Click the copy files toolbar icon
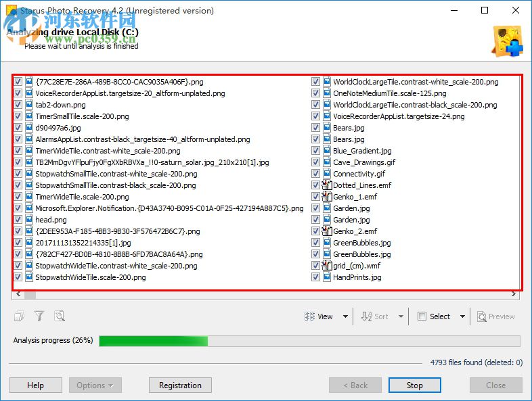The image size is (532, 401). 20,316
